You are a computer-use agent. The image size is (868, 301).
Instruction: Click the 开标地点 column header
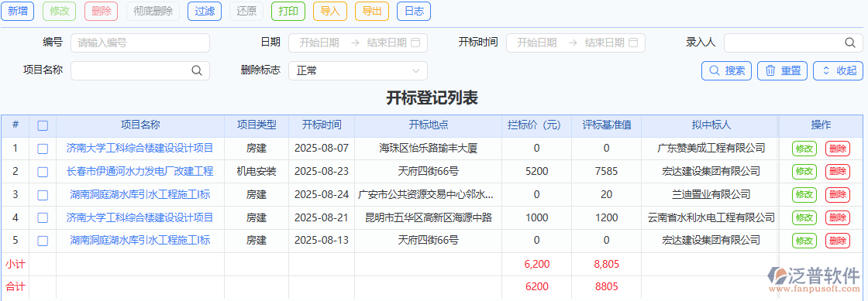pos(428,125)
